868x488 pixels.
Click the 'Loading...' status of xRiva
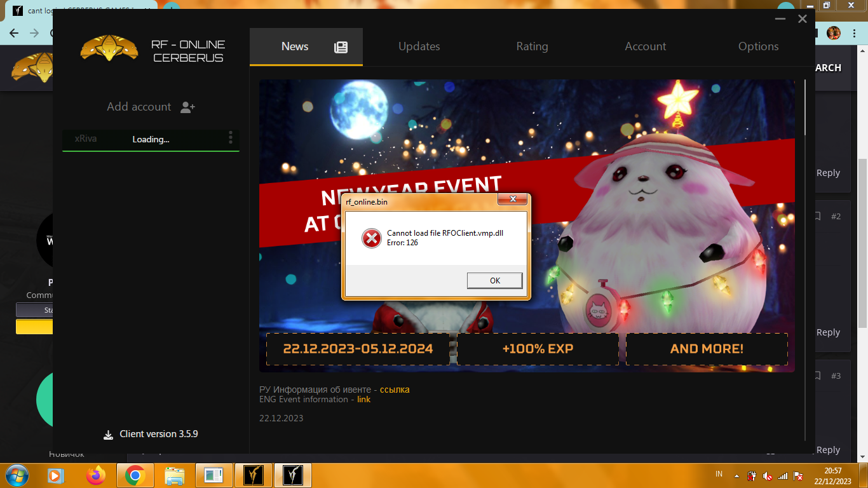pos(151,139)
